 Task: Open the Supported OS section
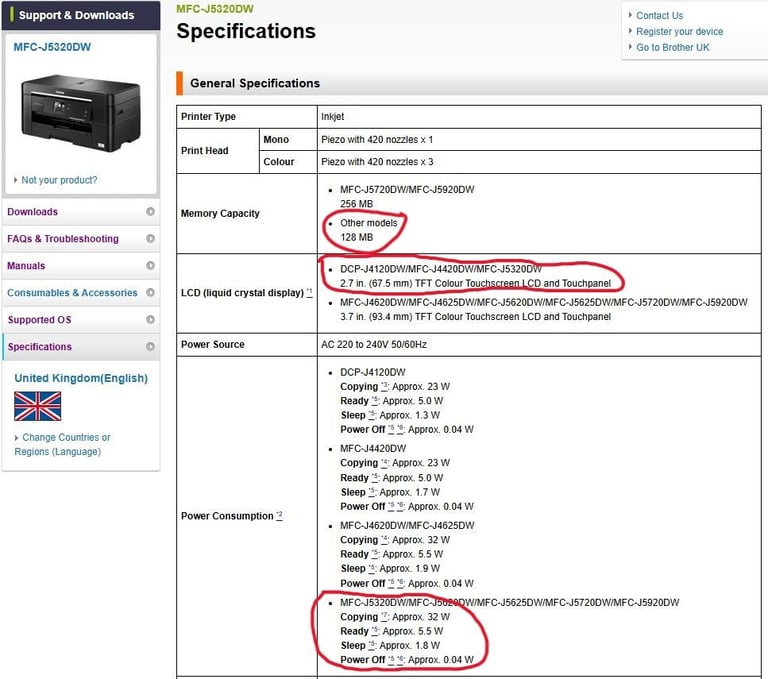[x=81, y=319]
